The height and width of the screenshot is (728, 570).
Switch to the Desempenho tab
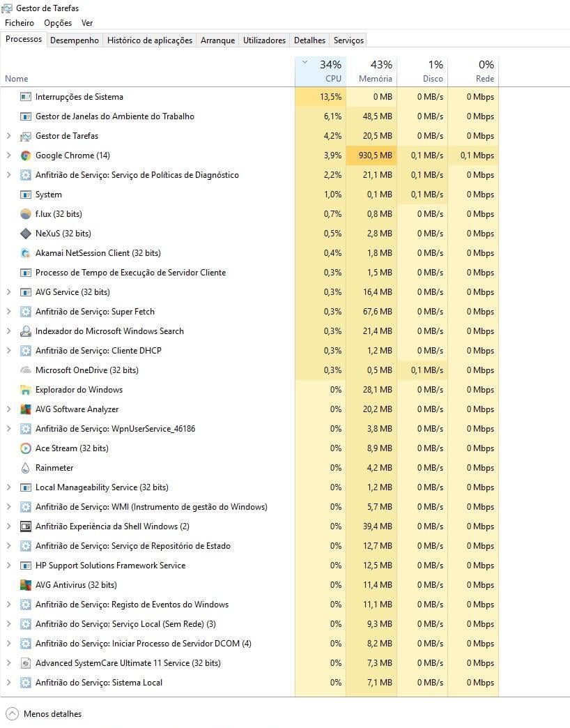click(75, 40)
